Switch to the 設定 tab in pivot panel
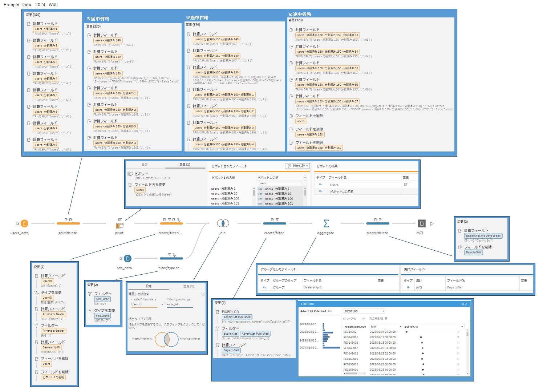The width and height of the screenshot is (539, 392). pos(145,165)
